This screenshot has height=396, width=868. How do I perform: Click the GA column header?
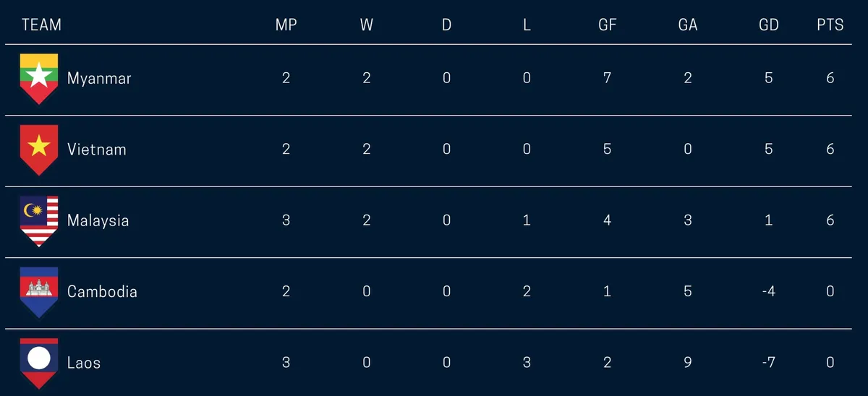(x=688, y=25)
